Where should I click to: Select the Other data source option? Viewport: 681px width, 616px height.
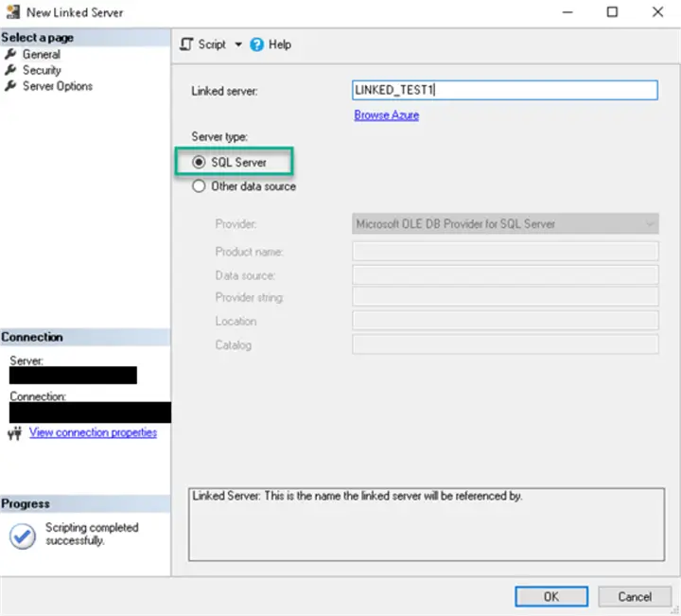[199, 186]
